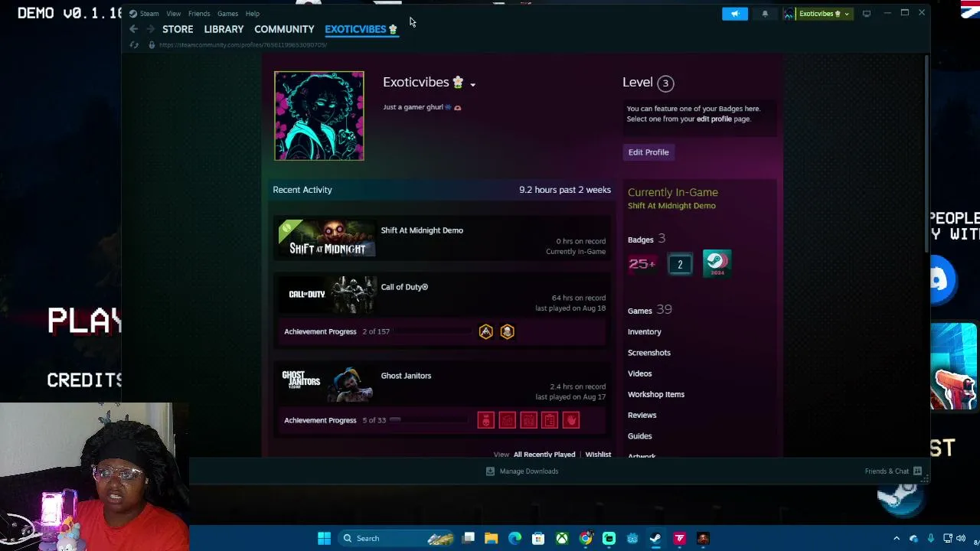Viewport: 980px width, 551px height.
Task: Open the Steam menu
Action: [149, 14]
